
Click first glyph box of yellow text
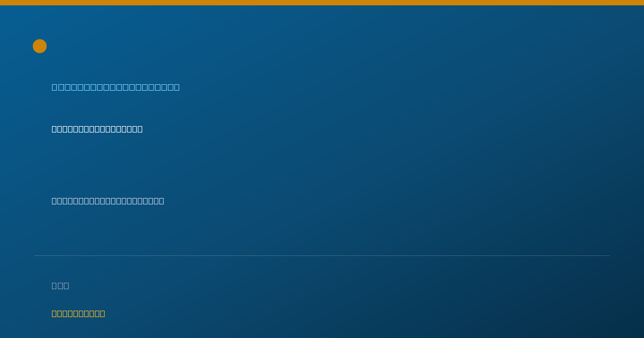click(54, 313)
